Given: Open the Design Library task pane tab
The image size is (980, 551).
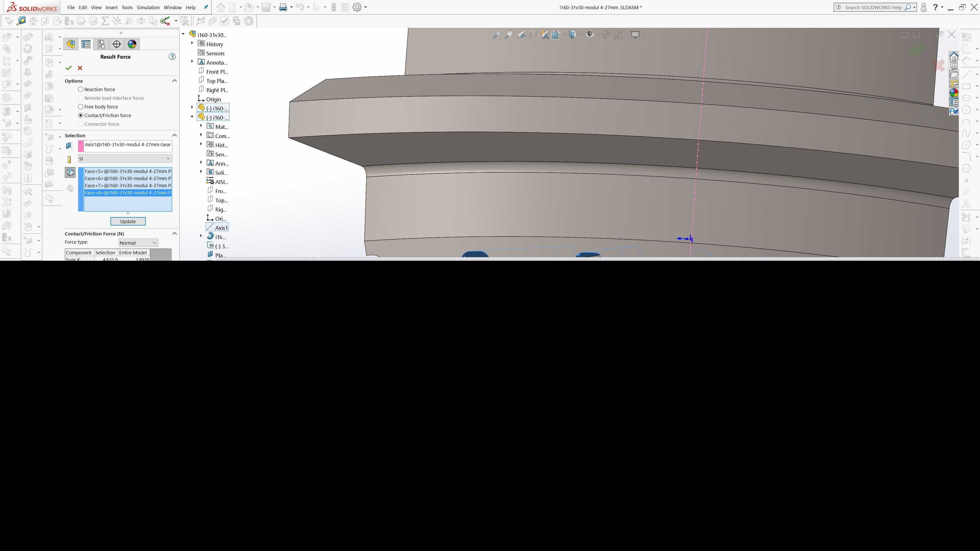Looking at the screenshot, I should coord(954,65).
